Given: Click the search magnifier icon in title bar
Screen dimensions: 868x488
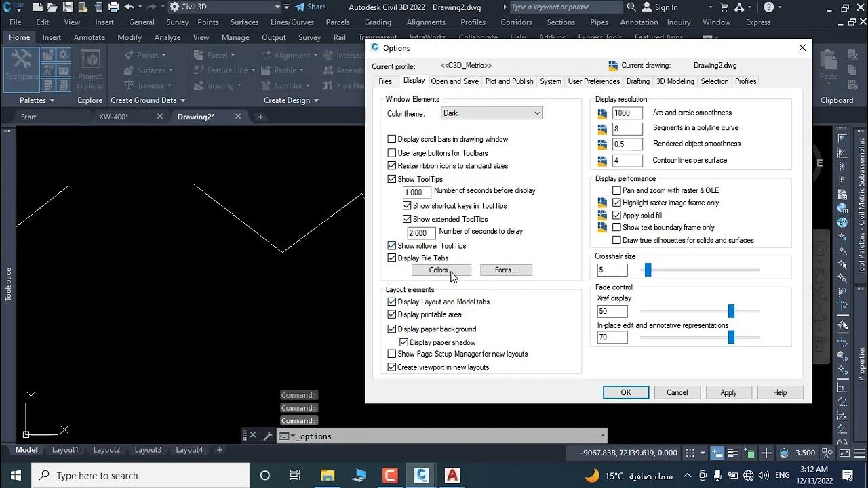Looking at the screenshot, I should coord(631,7).
